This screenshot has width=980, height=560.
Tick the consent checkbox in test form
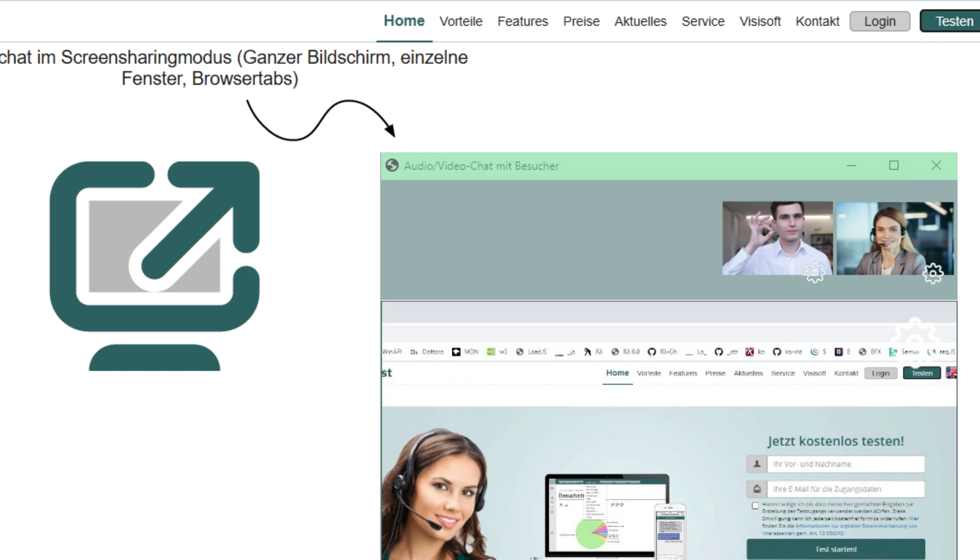coord(755,506)
